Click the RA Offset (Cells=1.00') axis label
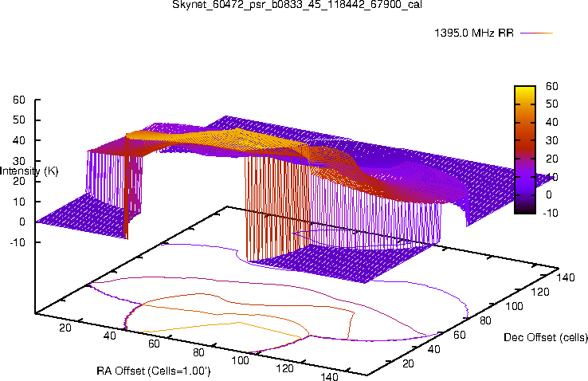Image resolution: width=588 pixels, height=381 pixels. (x=154, y=371)
